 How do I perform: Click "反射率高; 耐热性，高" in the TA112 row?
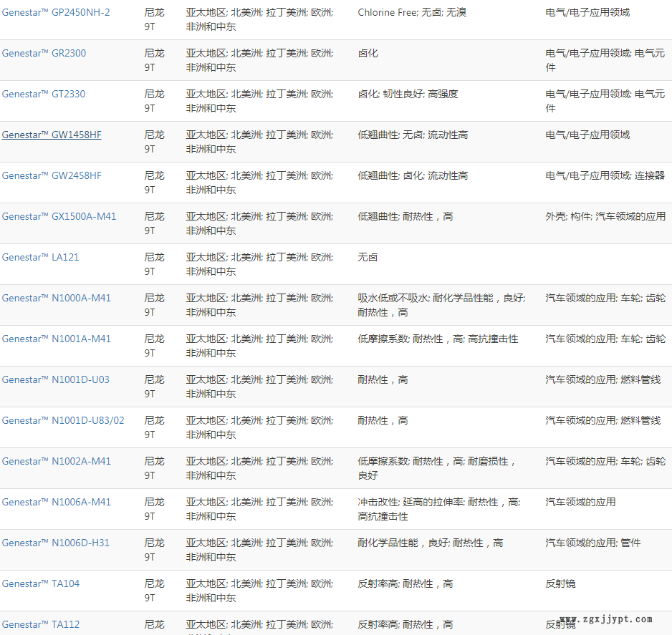[405, 624]
